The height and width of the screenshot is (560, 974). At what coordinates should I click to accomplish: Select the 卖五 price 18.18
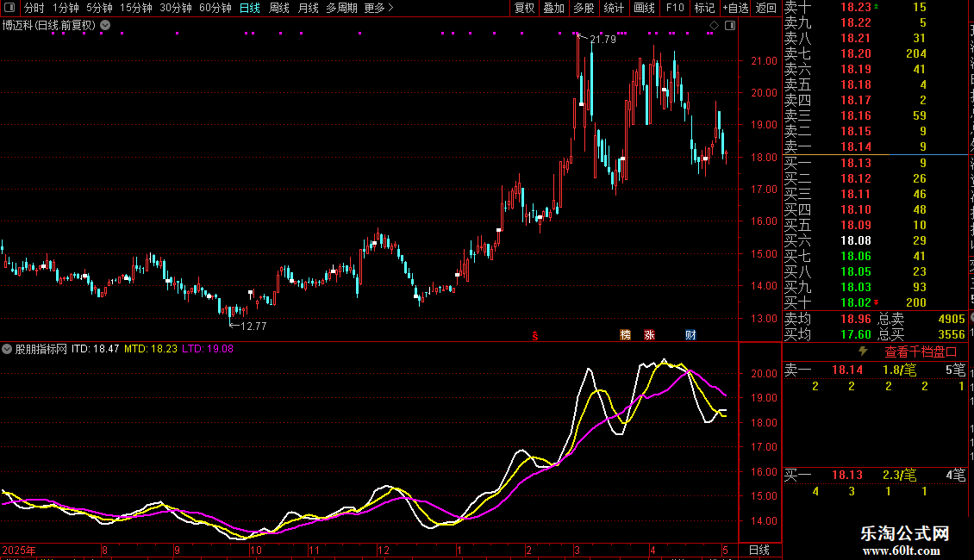[x=855, y=84]
